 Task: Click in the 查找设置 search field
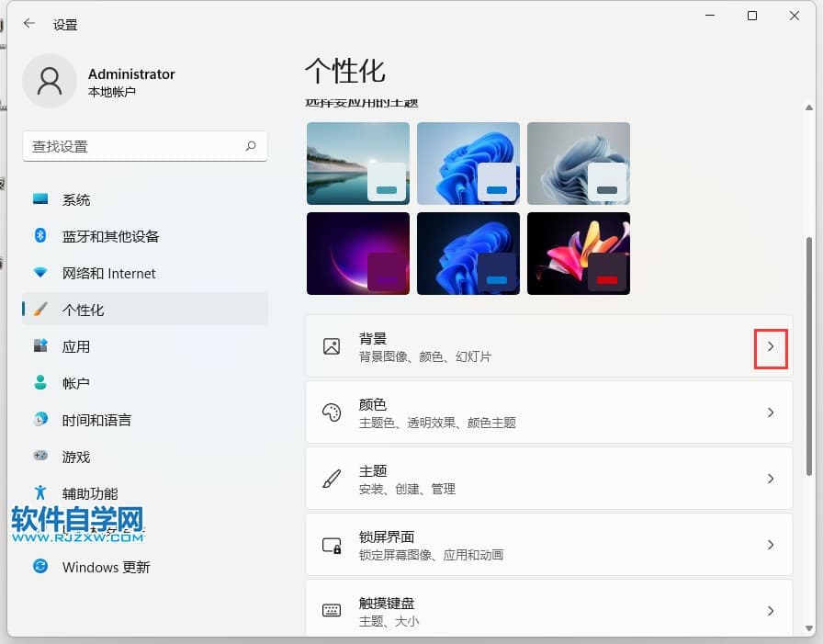pos(133,146)
